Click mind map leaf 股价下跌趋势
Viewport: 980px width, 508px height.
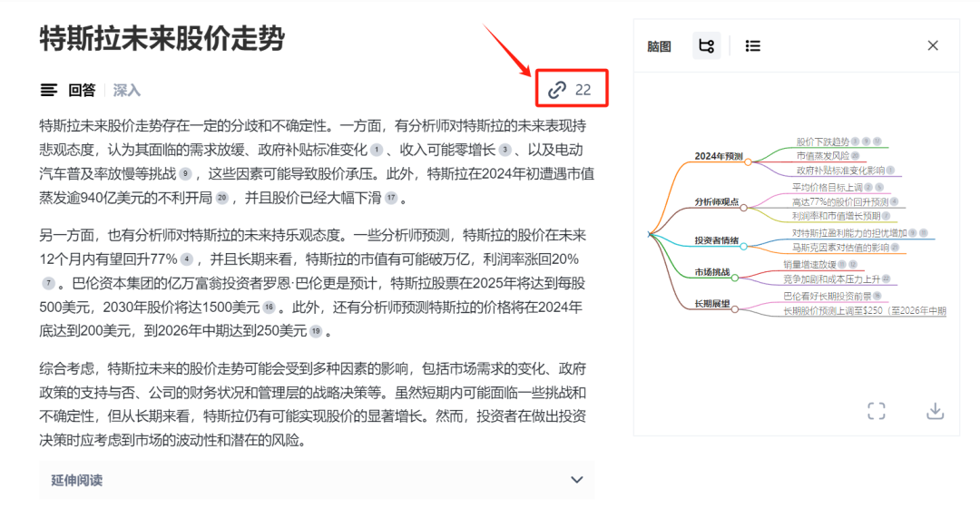[x=822, y=142]
